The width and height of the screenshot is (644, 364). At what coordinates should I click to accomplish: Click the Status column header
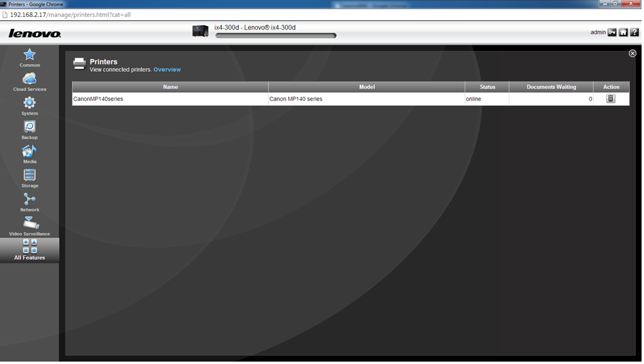[487, 87]
